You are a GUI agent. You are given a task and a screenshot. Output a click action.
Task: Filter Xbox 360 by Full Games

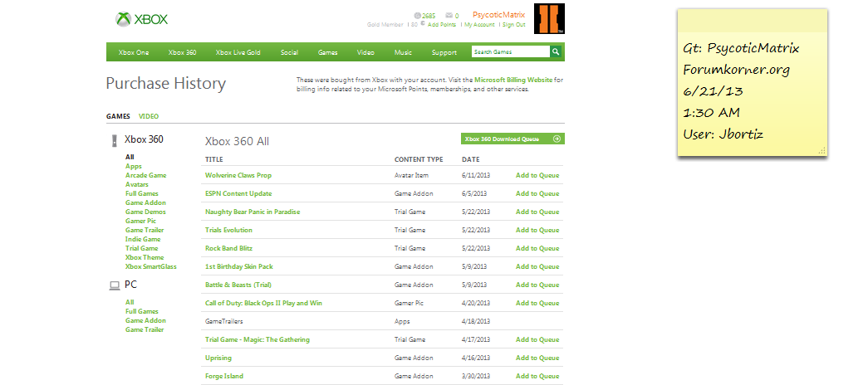pos(142,193)
